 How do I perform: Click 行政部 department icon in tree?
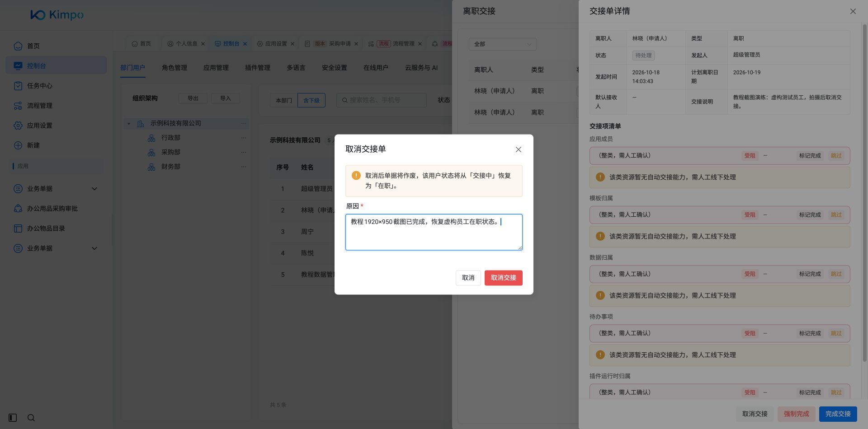(151, 138)
